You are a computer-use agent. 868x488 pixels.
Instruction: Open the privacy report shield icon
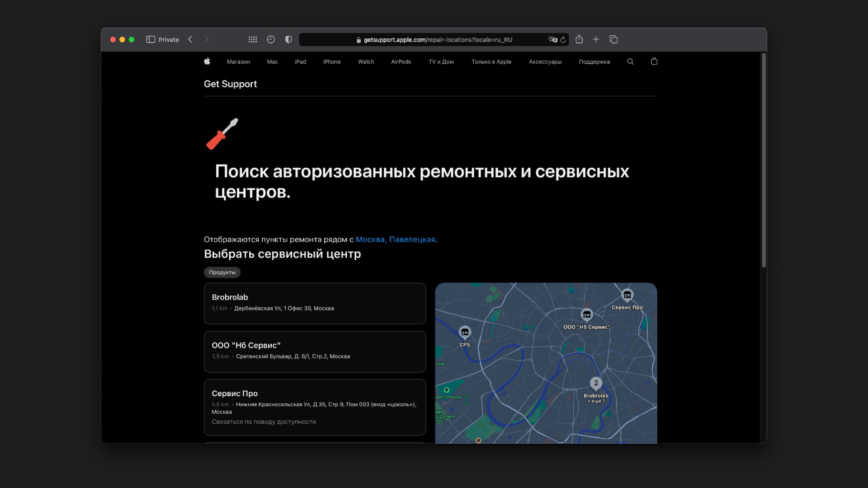[x=288, y=39]
